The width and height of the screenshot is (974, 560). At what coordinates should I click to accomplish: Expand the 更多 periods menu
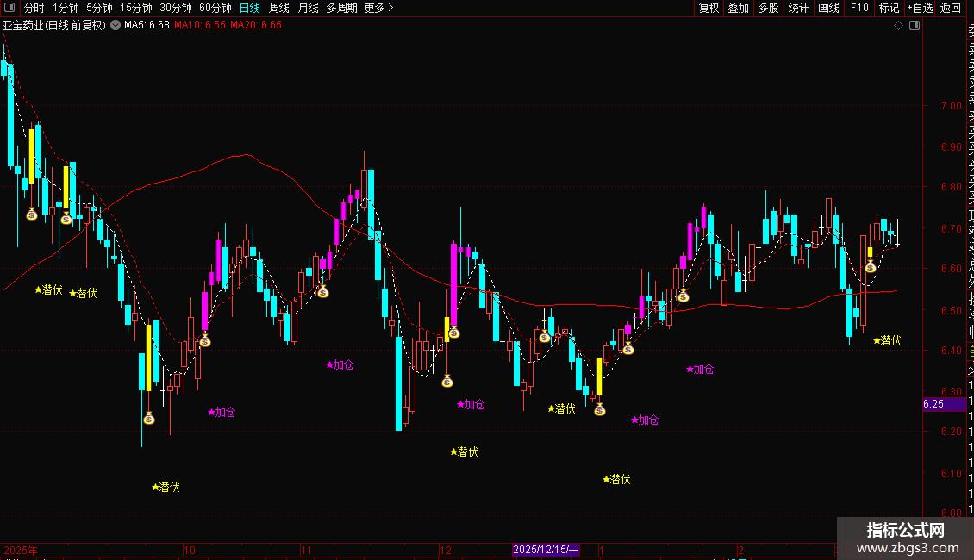(x=379, y=8)
